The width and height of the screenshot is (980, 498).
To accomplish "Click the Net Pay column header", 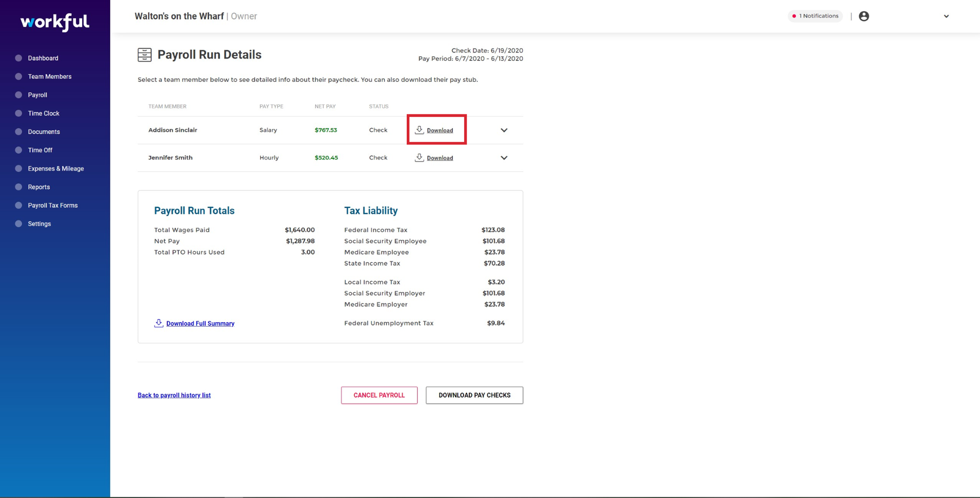I will [x=325, y=106].
